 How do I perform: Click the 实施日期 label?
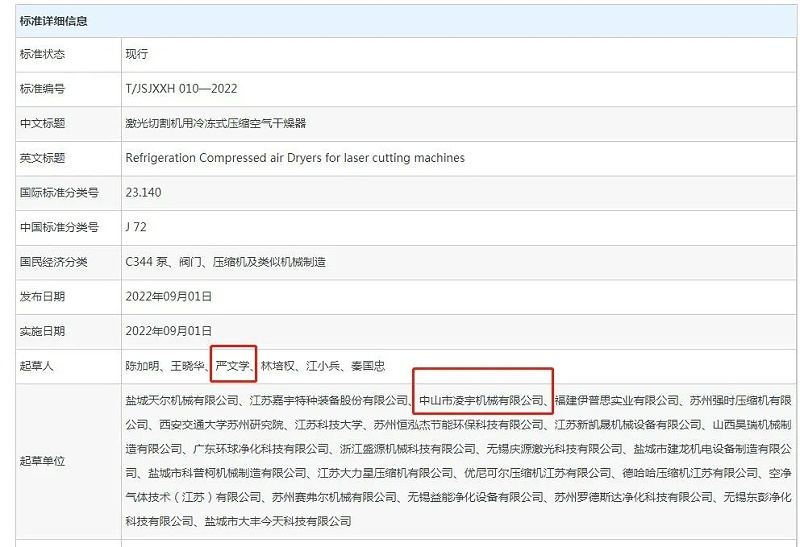[x=42, y=331]
